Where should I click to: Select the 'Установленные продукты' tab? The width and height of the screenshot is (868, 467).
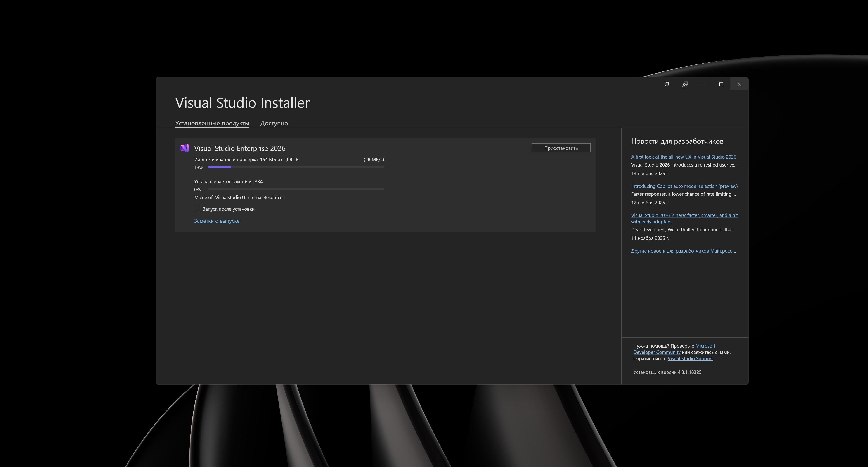click(x=212, y=123)
